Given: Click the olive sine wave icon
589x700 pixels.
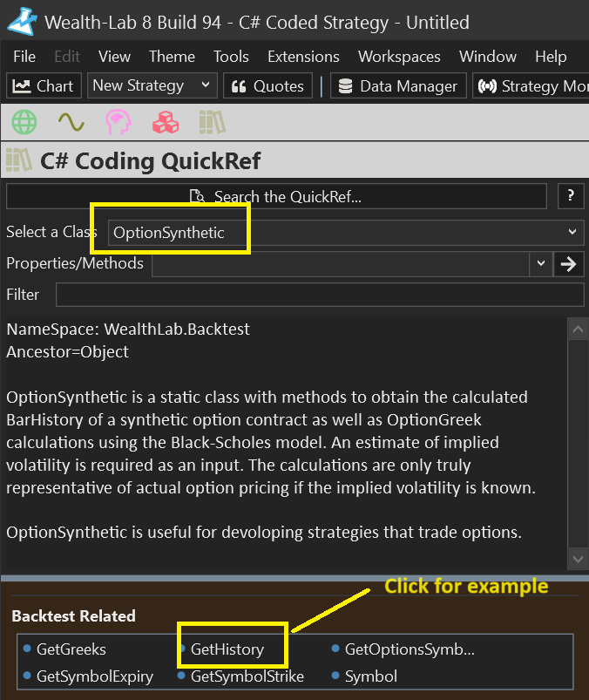Looking at the screenshot, I should point(71,122).
